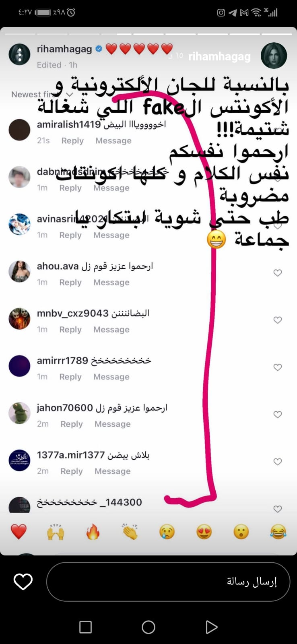Reply to jahon70600's comment
This screenshot has width=297, height=644.
(x=72, y=424)
